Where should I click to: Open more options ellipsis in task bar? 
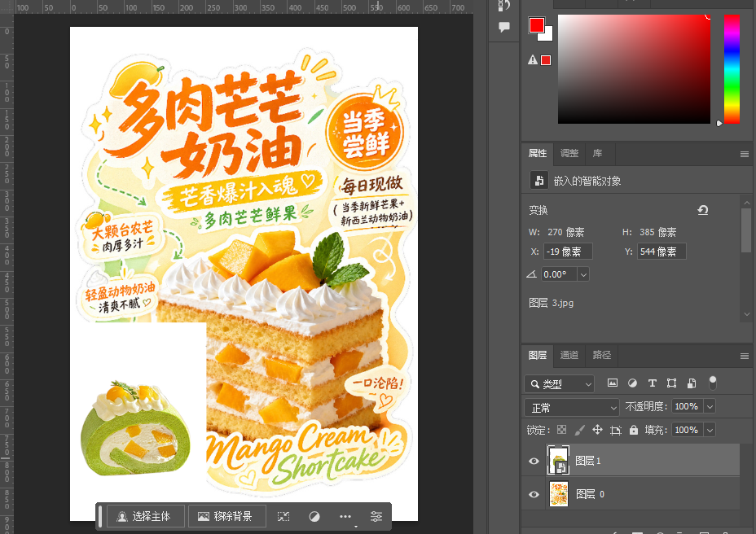[x=345, y=517]
